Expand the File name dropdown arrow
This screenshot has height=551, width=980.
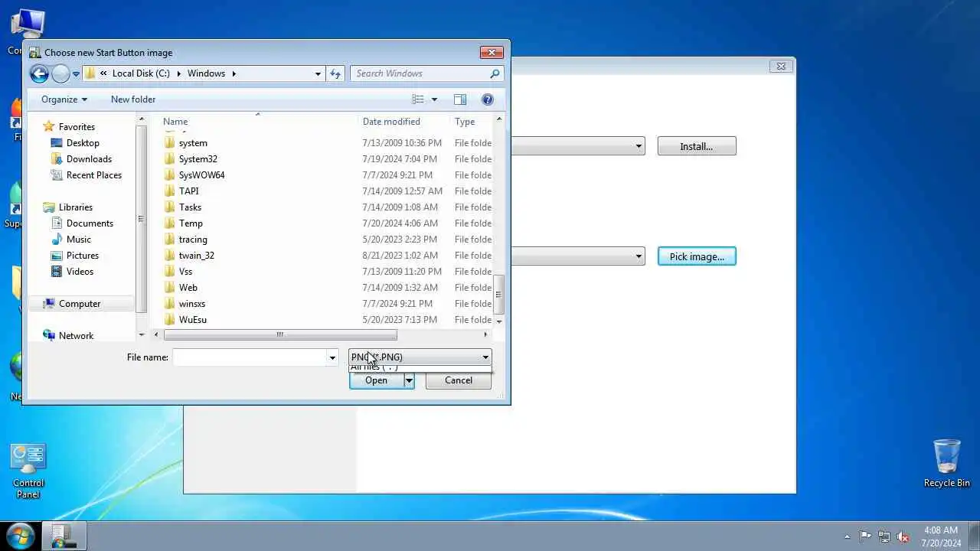pos(332,357)
